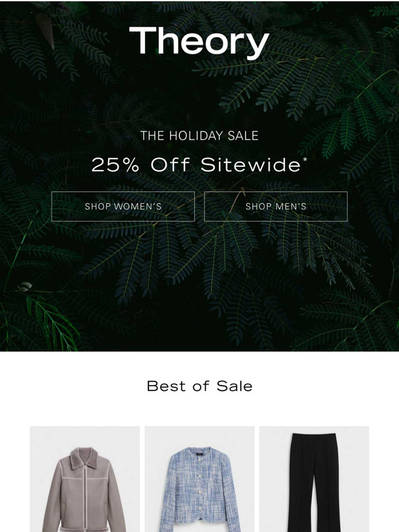Viewport: 399px width, 532px height.
Task: Click the bright green fern at banner's bottom left
Action: click(54, 322)
